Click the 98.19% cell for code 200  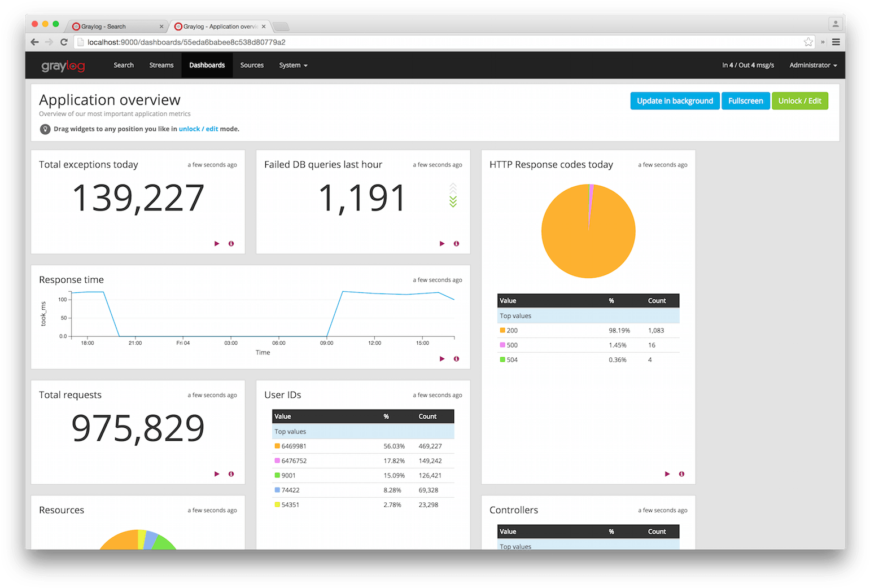click(619, 331)
